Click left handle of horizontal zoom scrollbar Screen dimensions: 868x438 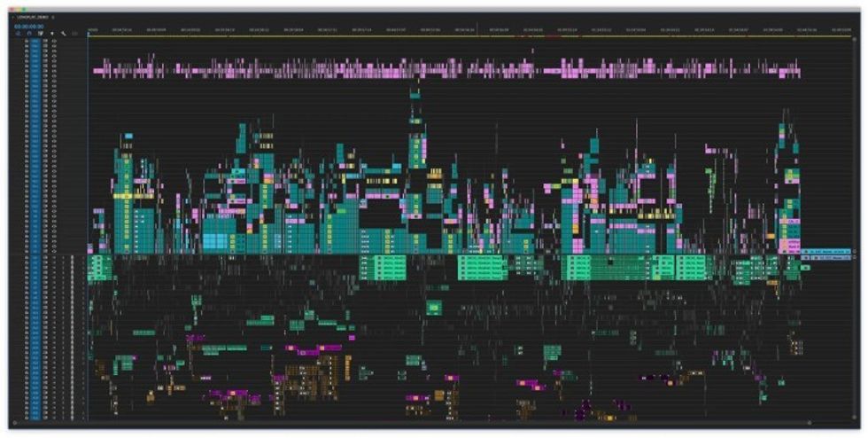click(x=15, y=423)
